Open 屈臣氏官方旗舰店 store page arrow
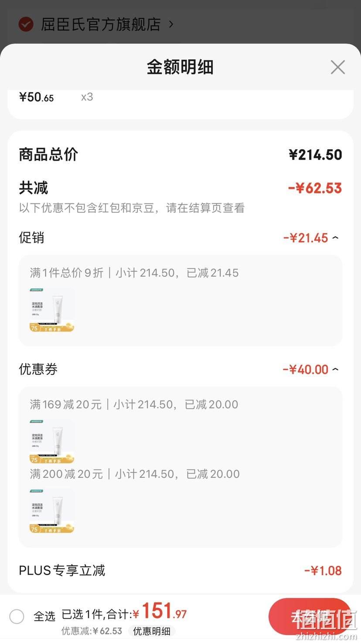 click(x=171, y=24)
